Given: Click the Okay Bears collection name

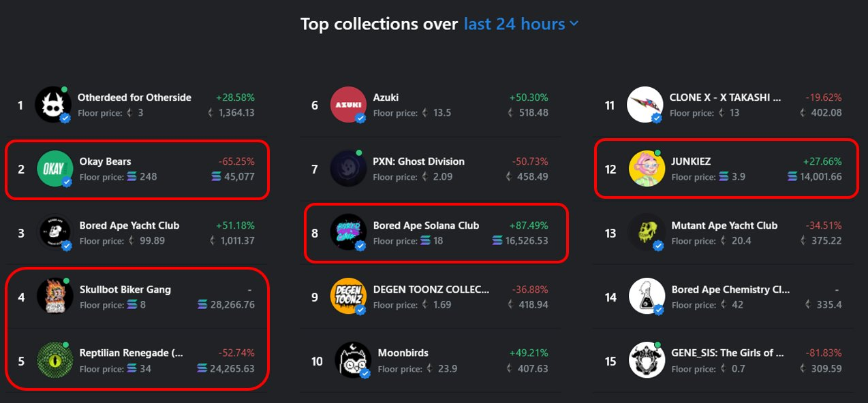Looking at the screenshot, I should tap(105, 161).
